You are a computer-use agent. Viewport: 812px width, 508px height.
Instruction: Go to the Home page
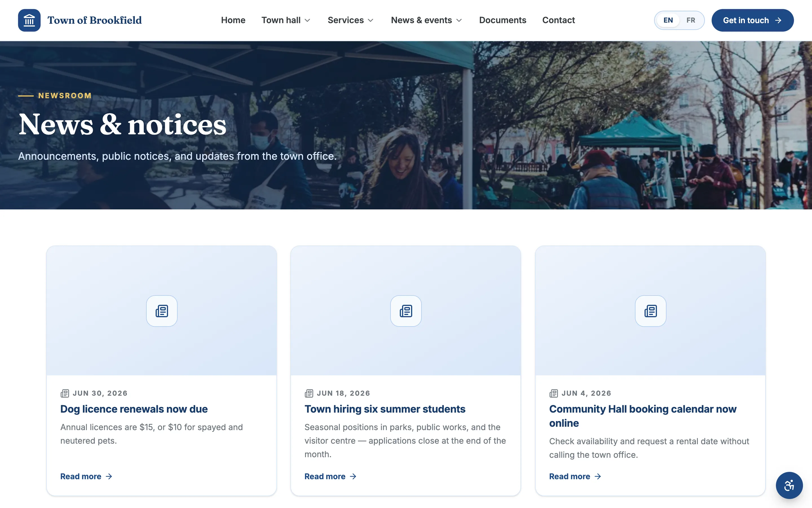point(233,20)
